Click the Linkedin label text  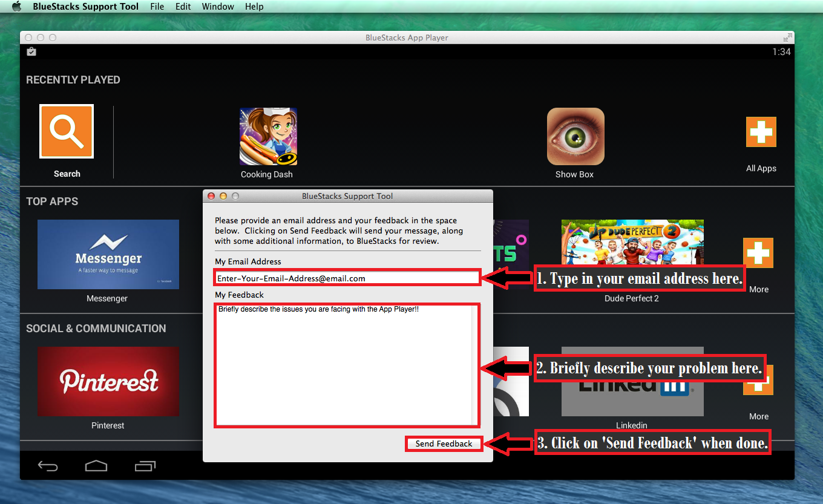632,425
